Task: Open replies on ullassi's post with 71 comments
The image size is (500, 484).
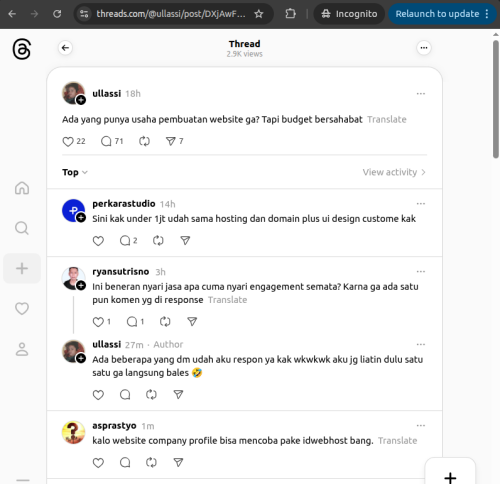Action: [x=112, y=141]
